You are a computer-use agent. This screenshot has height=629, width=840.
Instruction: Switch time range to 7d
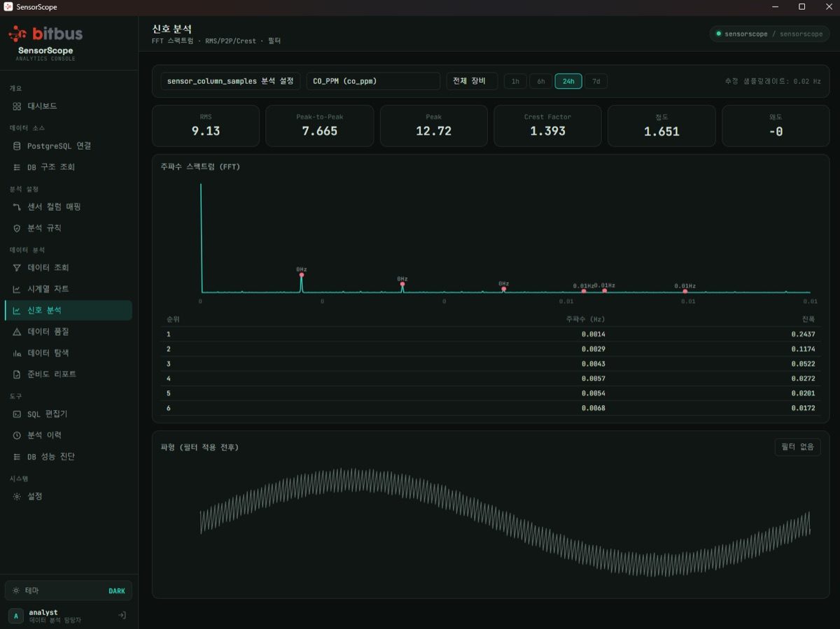596,81
